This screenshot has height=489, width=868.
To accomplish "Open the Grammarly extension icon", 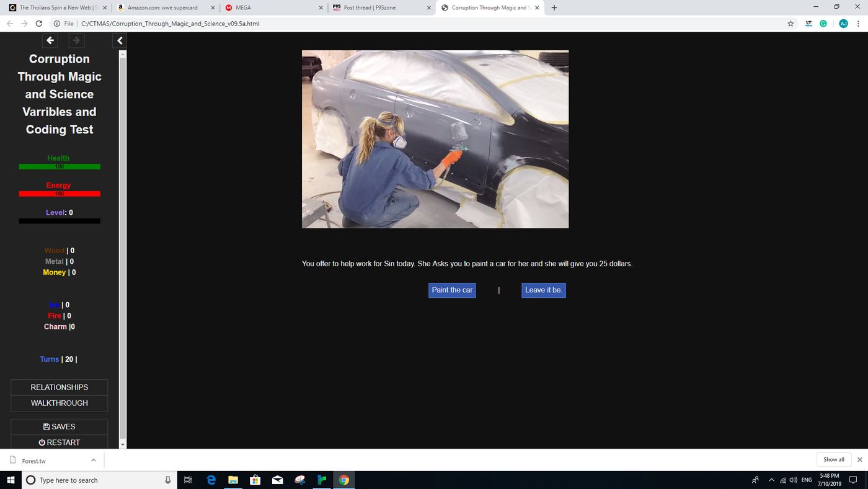I will coord(823,24).
